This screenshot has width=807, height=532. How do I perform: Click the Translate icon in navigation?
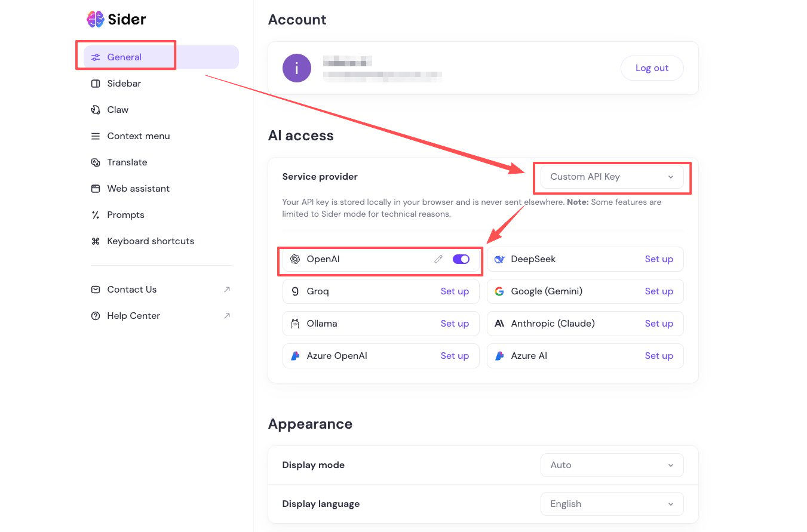tap(96, 162)
